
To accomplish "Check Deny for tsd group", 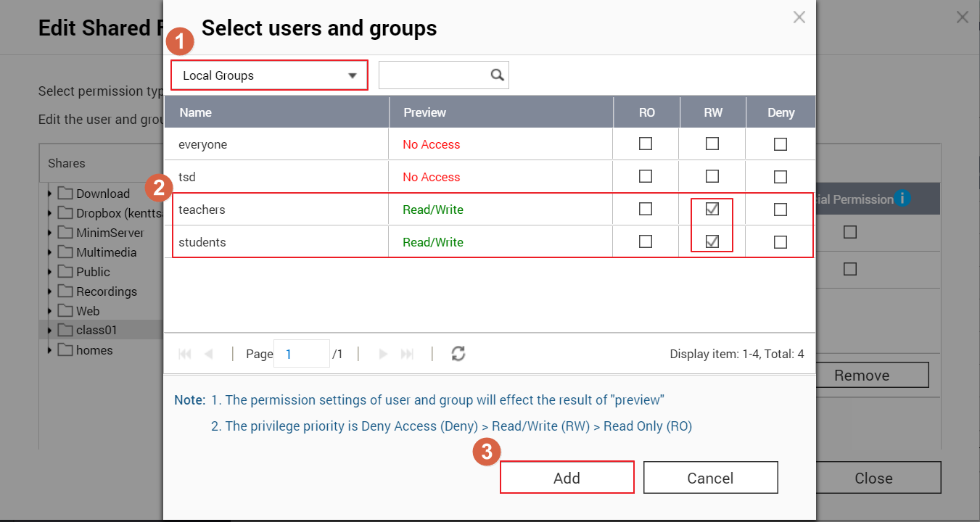I will 781,177.
